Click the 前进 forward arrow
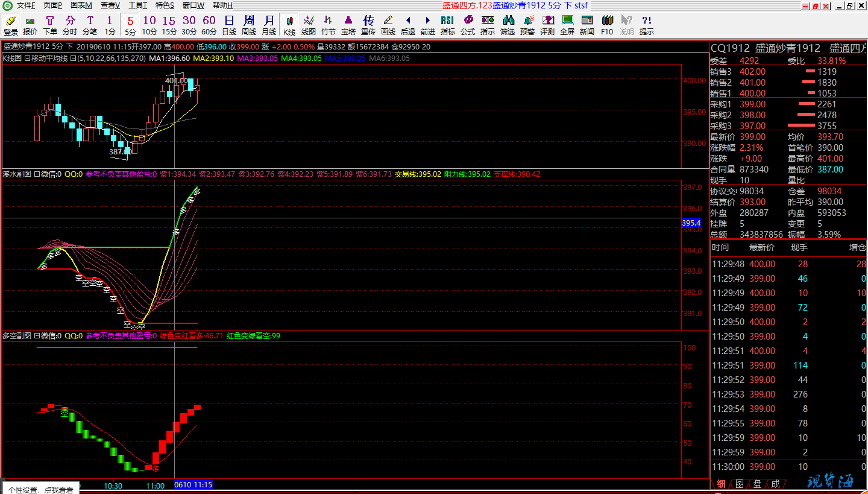Screen dimensions: 868x494 pyautogui.click(x=428, y=25)
